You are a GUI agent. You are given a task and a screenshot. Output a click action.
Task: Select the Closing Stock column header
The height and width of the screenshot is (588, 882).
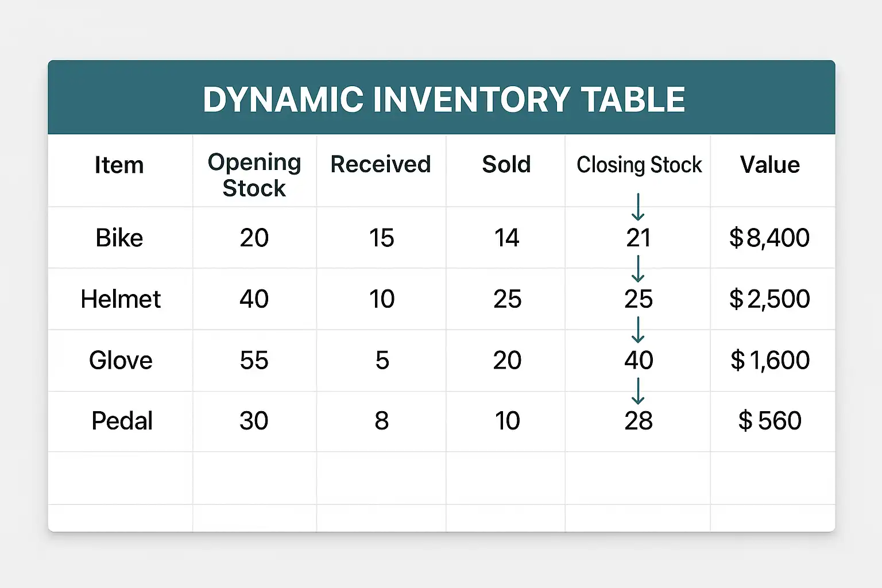tap(639, 165)
